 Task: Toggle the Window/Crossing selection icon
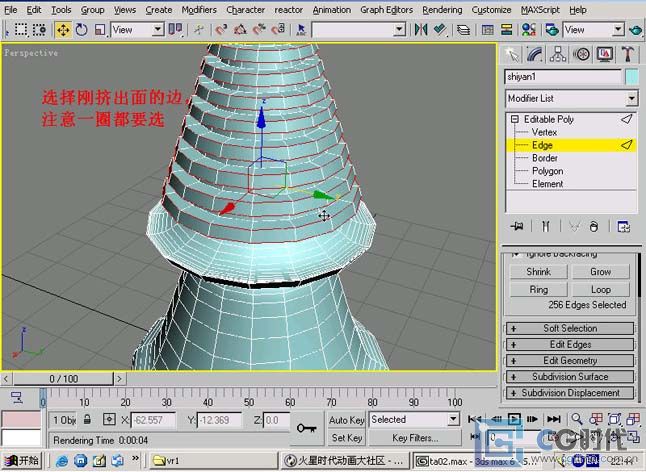39,30
